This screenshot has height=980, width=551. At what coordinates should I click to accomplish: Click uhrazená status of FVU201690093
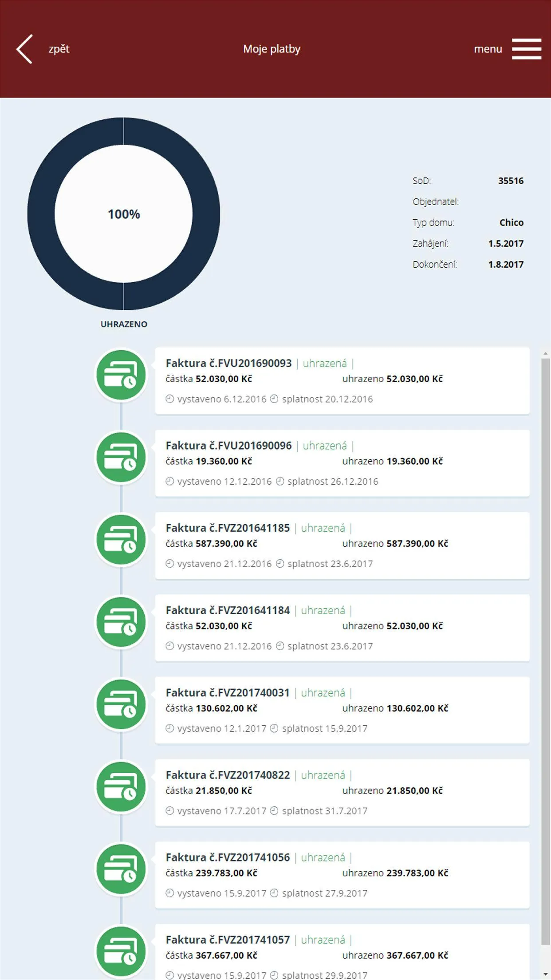(325, 363)
